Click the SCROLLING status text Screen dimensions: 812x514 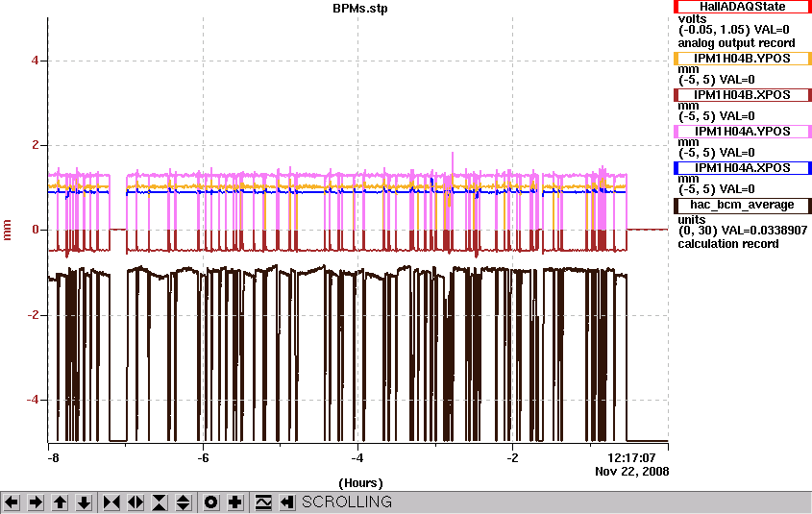(x=347, y=502)
